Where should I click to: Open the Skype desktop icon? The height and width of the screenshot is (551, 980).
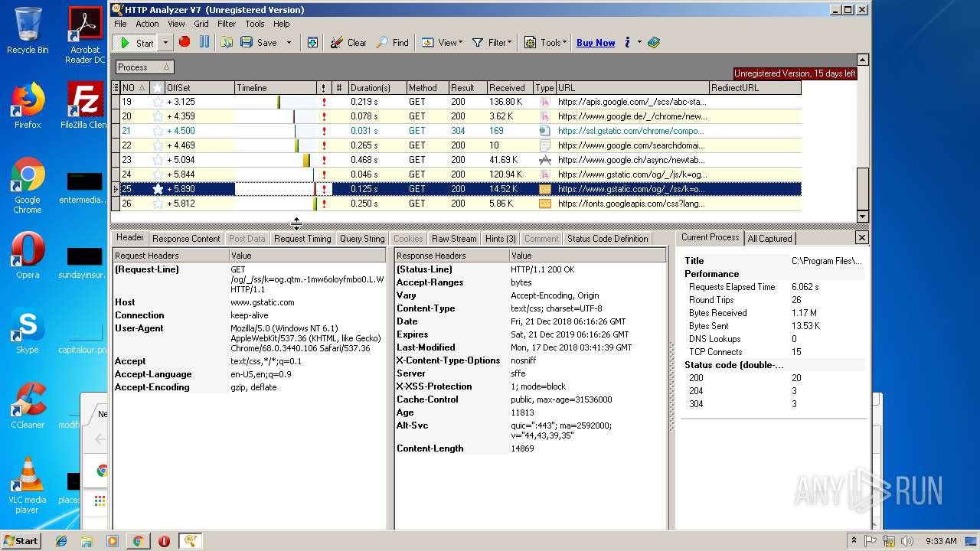click(x=28, y=331)
